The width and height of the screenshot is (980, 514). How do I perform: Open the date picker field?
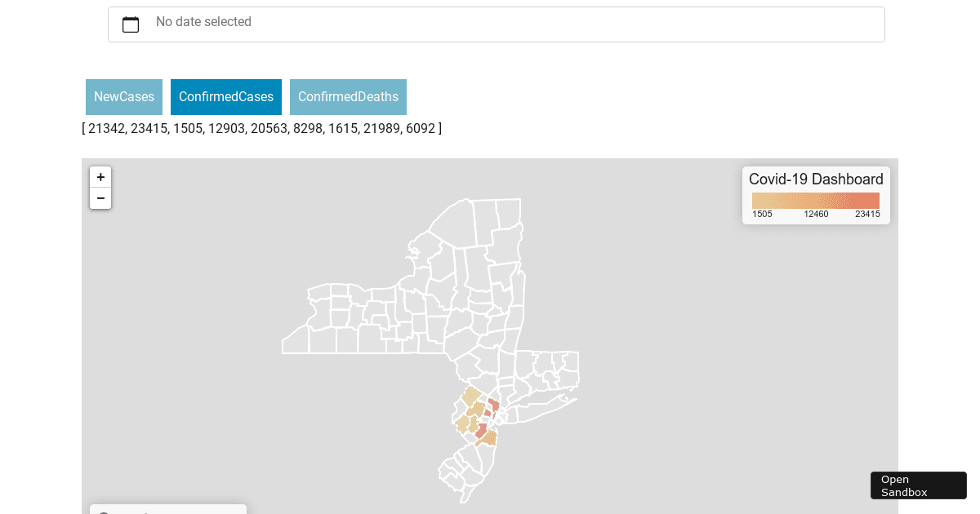tap(496, 24)
